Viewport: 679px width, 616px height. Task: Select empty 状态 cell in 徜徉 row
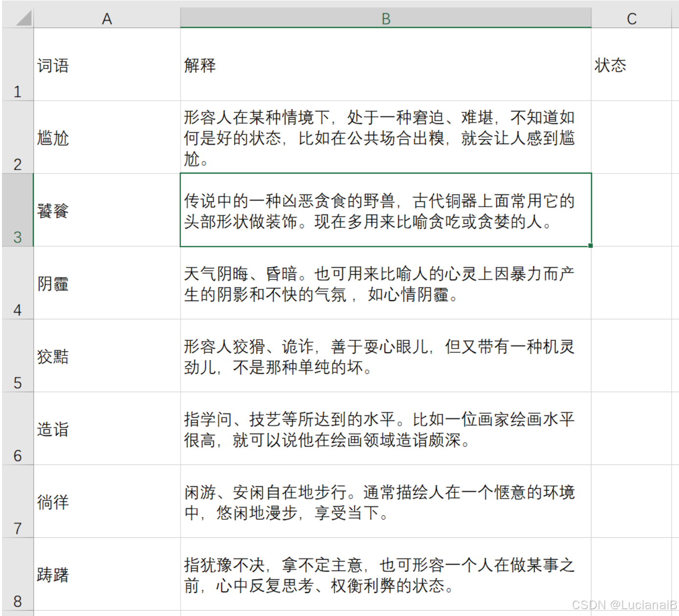coord(632,502)
